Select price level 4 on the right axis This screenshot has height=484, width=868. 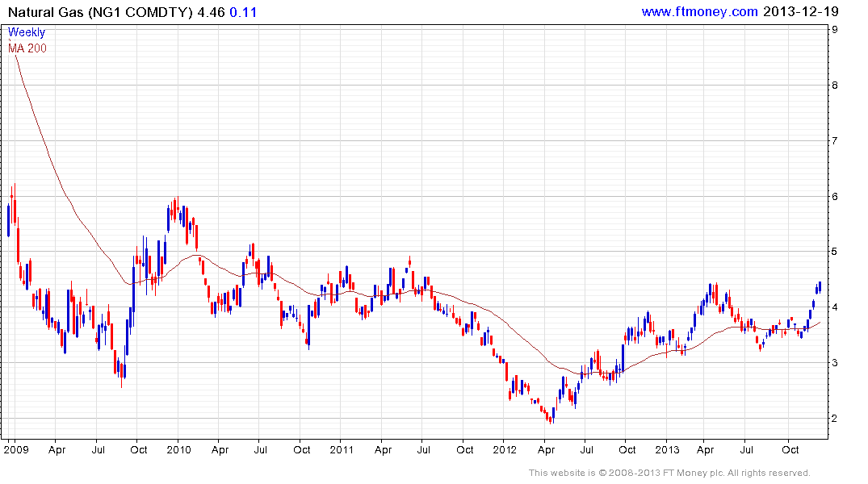pyautogui.click(x=834, y=307)
